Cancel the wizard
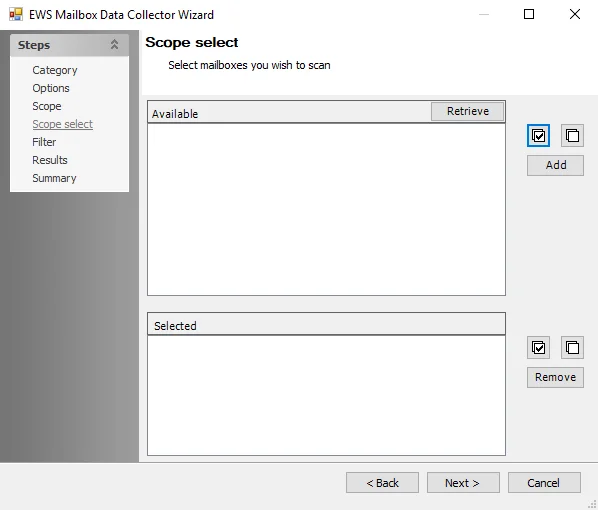The image size is (598, 510). click(544, 483)
